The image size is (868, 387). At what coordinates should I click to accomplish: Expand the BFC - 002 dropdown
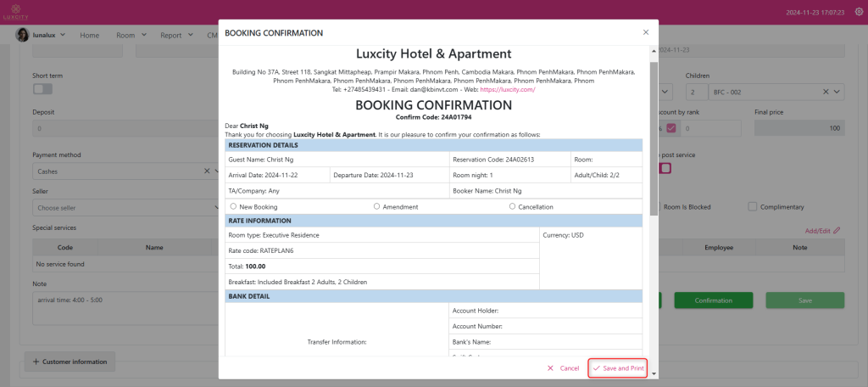tap(837, 92)
